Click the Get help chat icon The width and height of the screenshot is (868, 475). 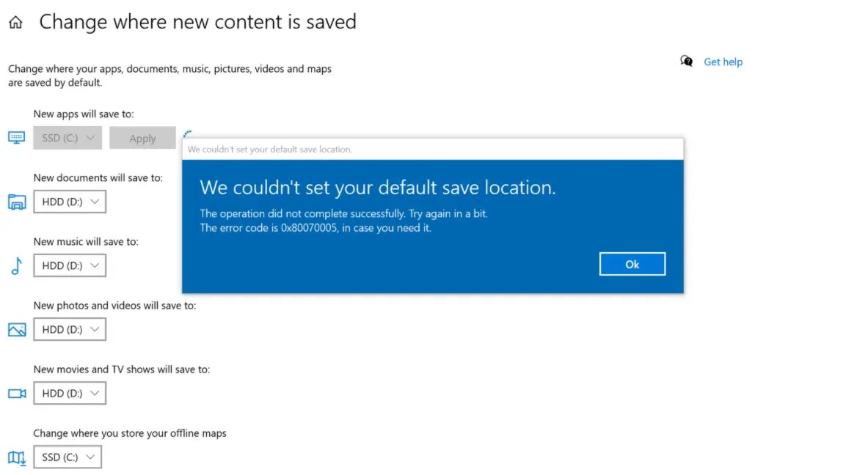686,61
